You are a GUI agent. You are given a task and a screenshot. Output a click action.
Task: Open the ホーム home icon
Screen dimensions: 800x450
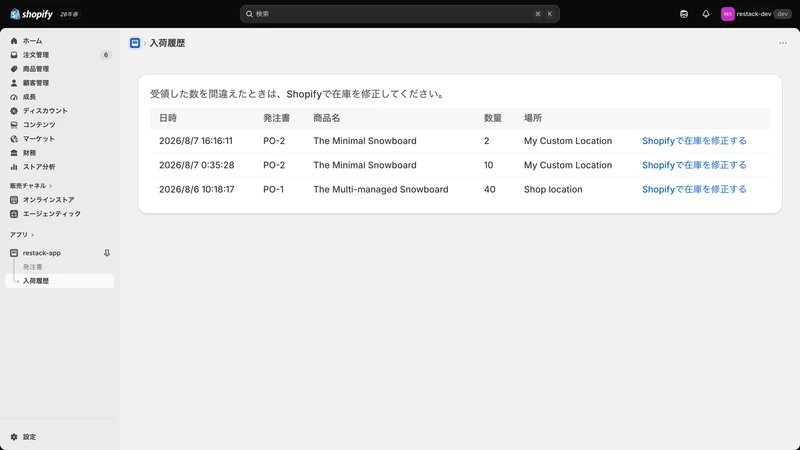[x=14, y=41]
